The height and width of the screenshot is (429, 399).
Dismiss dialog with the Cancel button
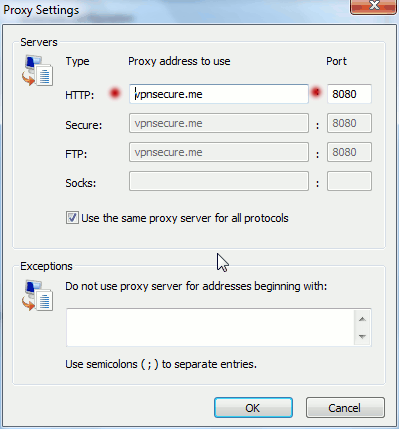345,408
